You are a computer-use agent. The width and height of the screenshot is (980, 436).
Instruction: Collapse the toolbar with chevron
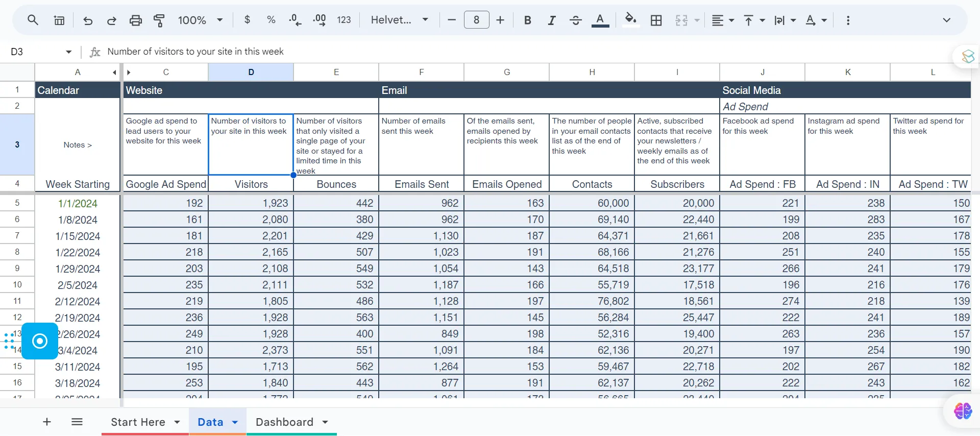click(x=946, y=20)
